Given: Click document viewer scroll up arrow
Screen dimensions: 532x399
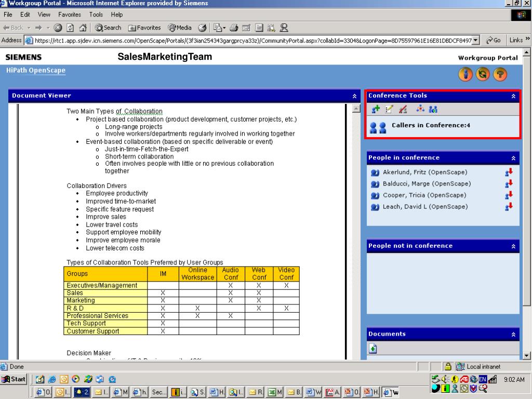Looking at the screenshot, I should (356, 109).
